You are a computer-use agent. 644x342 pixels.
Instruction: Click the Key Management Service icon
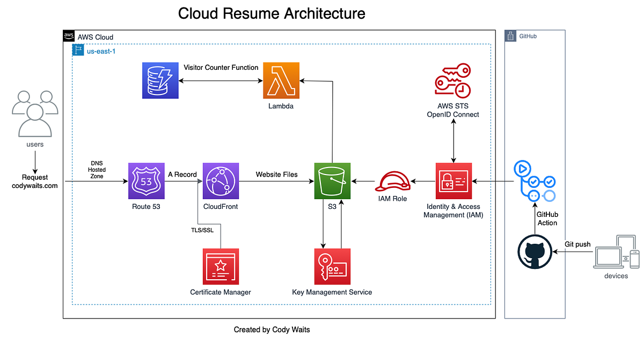point(332,265)
